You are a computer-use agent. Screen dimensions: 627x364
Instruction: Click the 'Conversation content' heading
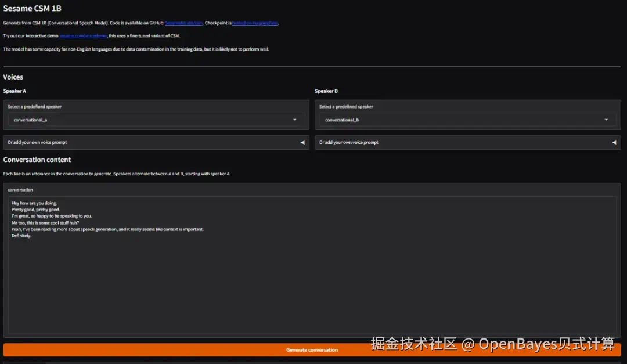click(37, 160)
